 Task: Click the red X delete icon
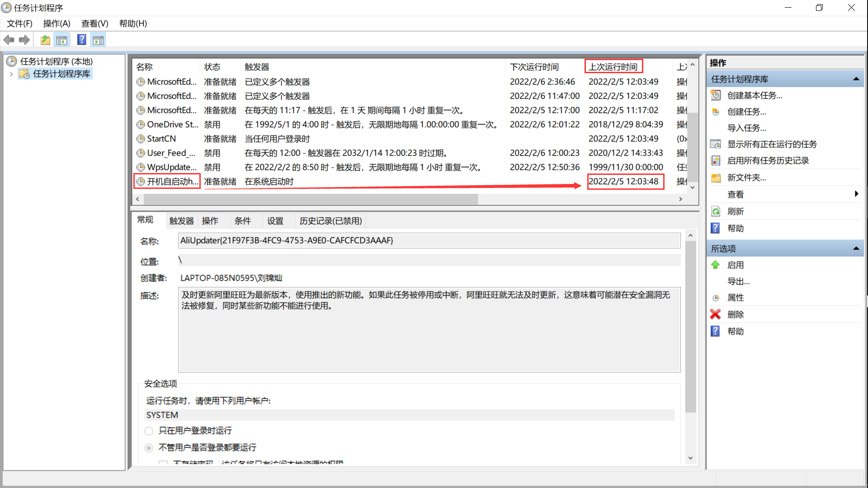[715, 314]
